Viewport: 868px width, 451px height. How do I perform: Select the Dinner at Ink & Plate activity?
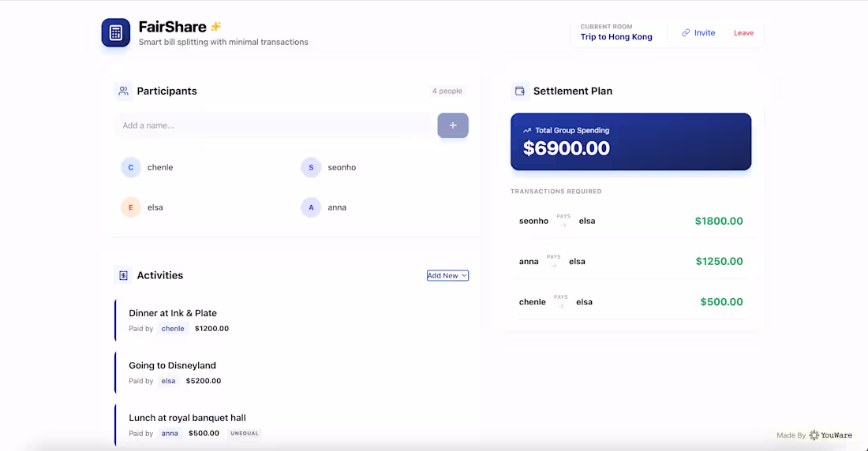(x=292, y=320)
